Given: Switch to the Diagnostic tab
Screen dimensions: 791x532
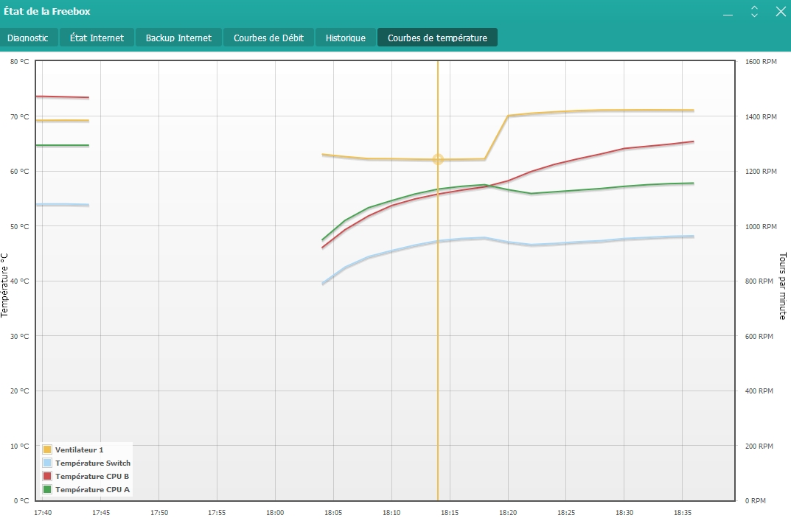Looking at the screenshot, I should tap(28, 38).
